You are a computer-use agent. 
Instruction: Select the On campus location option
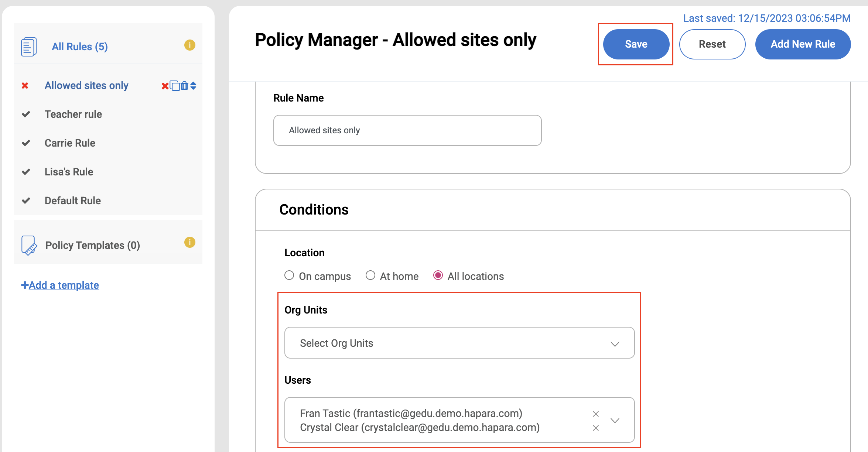pyautogui.click(x=289, y=275)
